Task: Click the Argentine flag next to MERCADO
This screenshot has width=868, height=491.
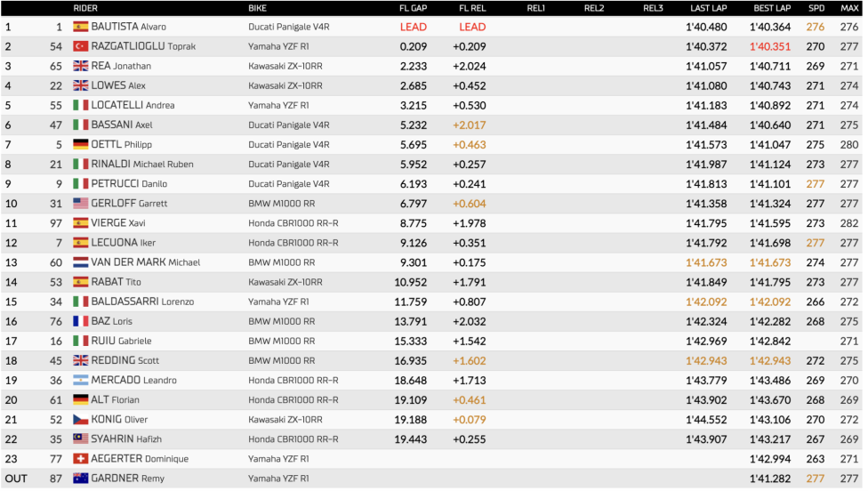Action: click(x=81, y=381)
